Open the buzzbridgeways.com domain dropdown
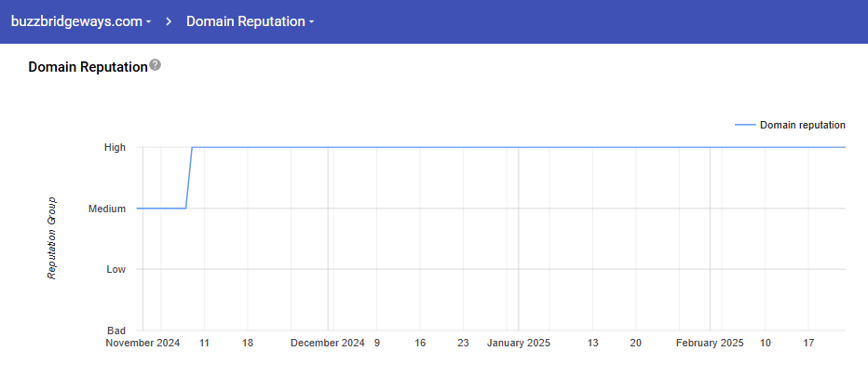The width and height of the screenshot is (868, 378). pos(80,21)
